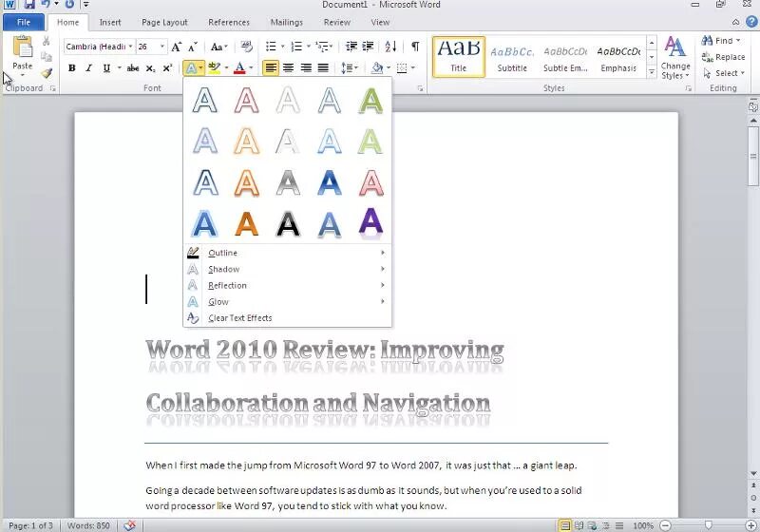Click Clear Text Effects
This screenshot has height=532, width=760.
(288, 318)
